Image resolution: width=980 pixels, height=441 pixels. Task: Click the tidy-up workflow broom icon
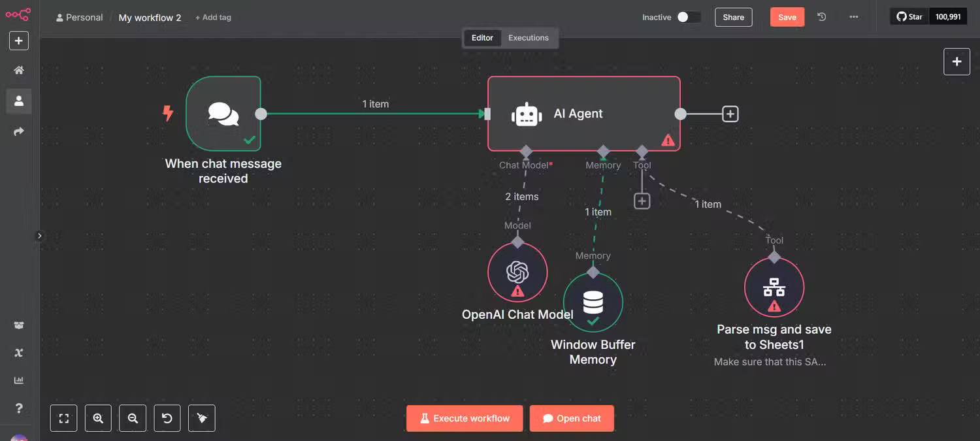point(202,419)
